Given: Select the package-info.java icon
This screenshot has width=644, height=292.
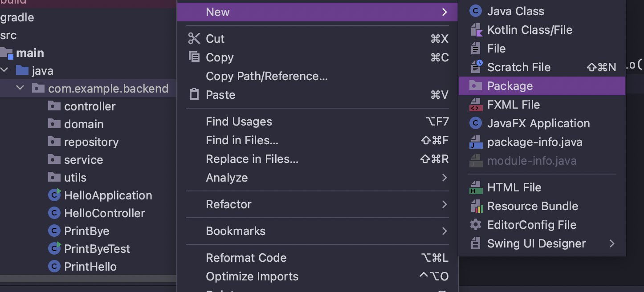Looking at the screenshot, I should (x=476, y=142).
